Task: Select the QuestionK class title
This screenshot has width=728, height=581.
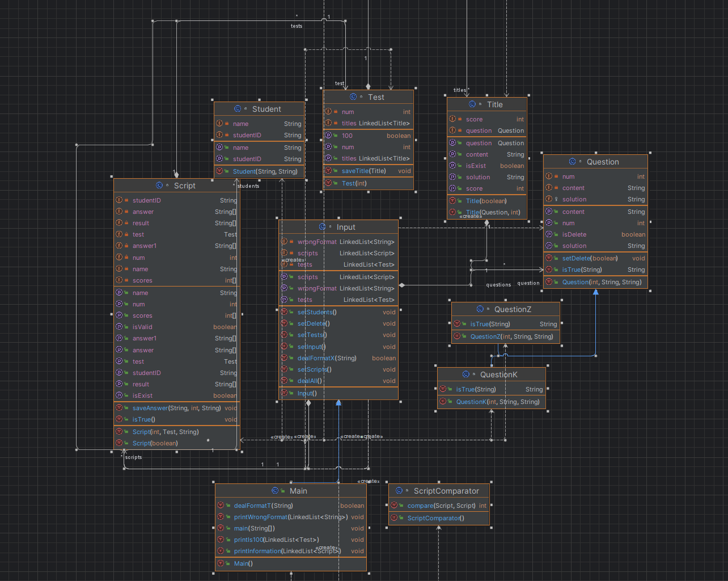Action: point(499,374)
